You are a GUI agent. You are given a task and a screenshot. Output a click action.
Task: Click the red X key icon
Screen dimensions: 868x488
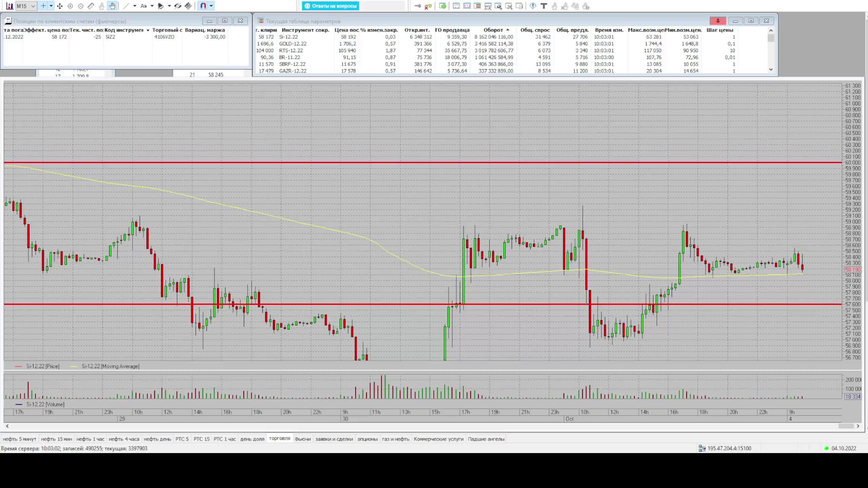(428, 6)
